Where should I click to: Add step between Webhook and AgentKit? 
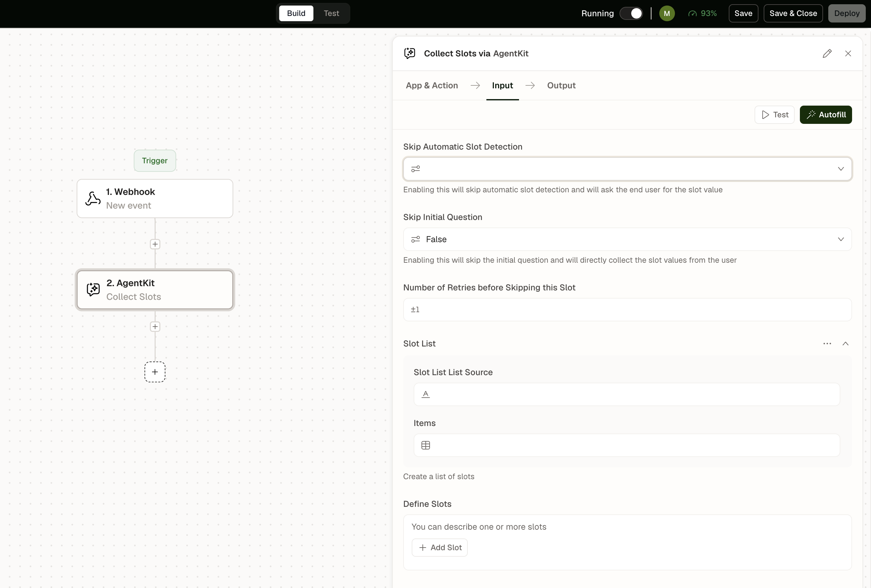(x=155, y=244)
